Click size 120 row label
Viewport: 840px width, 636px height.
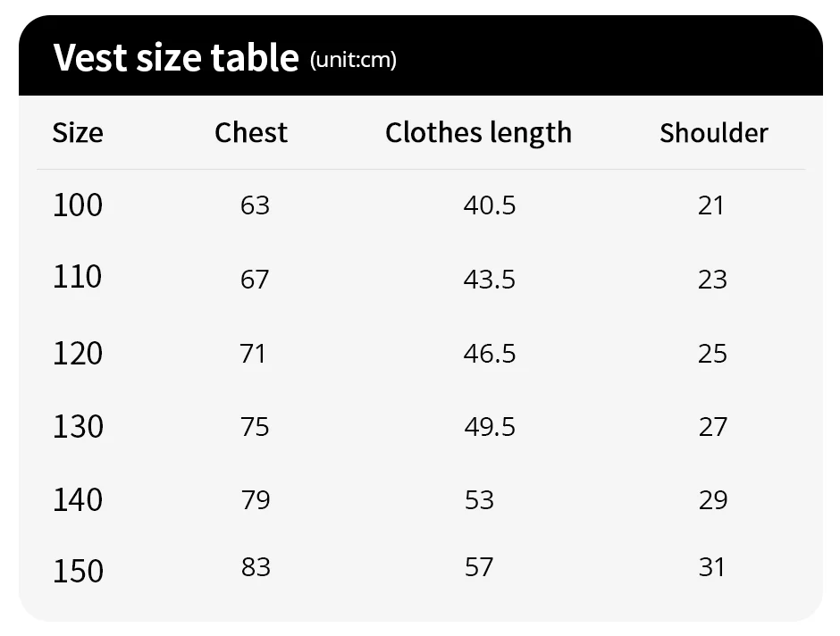coord(78,354)
